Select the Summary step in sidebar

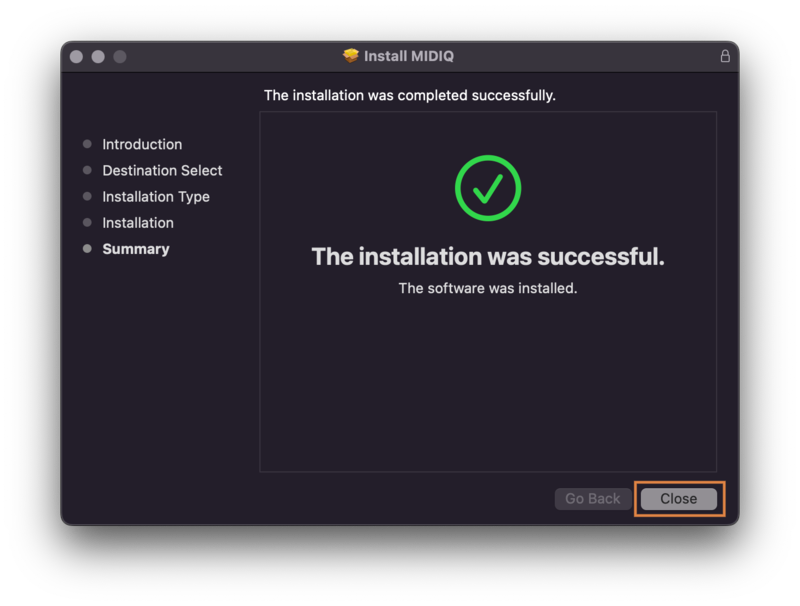click(136, 248)
